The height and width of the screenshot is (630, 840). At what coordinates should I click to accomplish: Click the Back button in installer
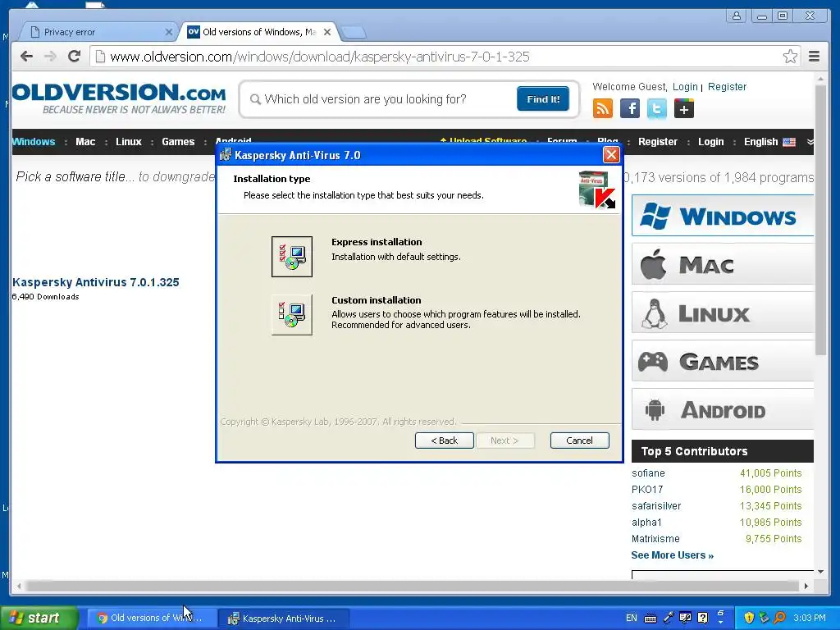444,441
